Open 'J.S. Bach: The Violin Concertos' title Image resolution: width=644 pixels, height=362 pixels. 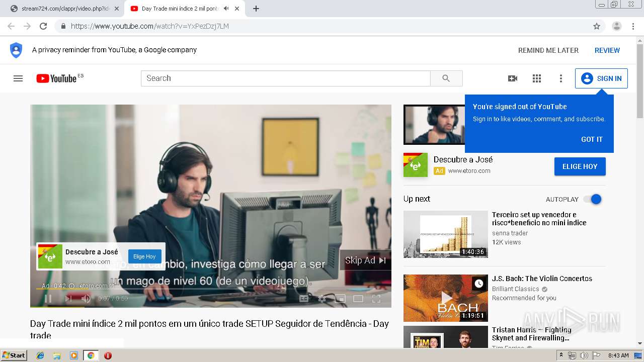coord(542,279)
